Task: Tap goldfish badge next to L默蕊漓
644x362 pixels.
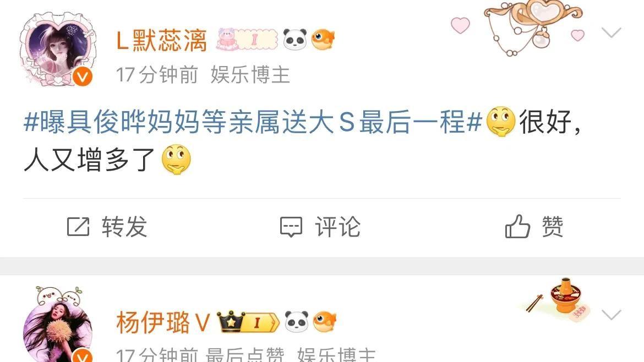Action: coord(323,40)
